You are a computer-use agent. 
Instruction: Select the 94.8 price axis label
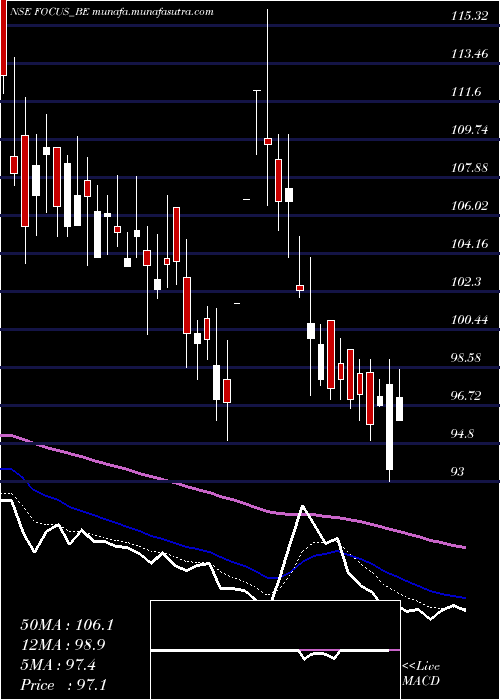point(463,433)
